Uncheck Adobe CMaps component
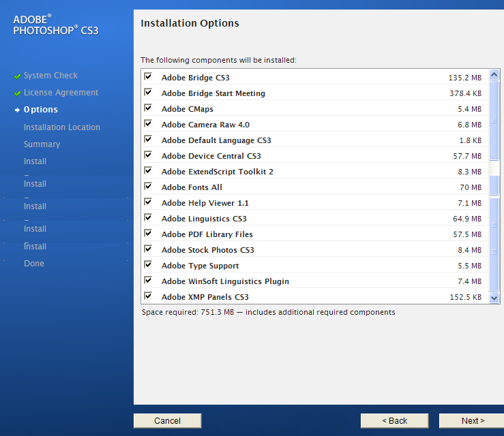This screenshot has width=504, height=436. coord(148,108)
